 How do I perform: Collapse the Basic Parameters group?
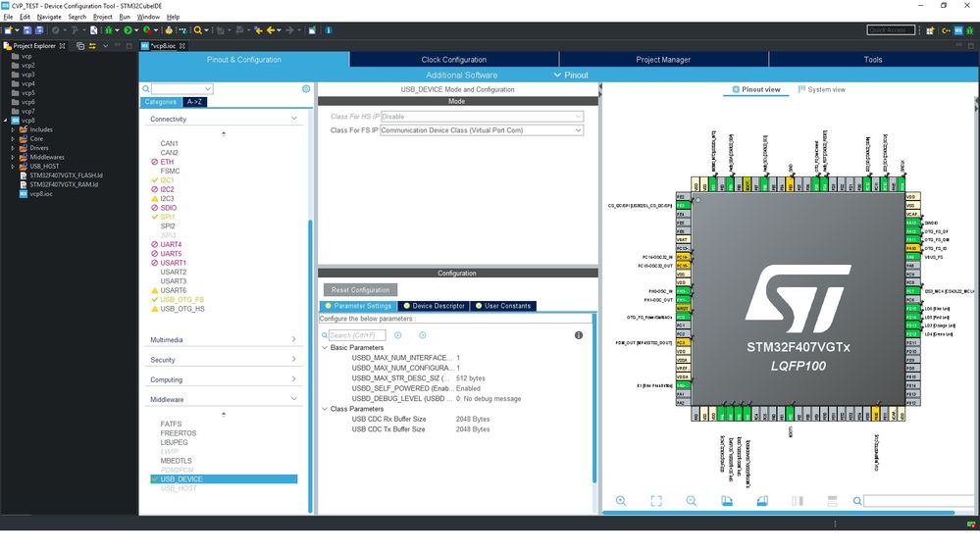click(325, 347)
